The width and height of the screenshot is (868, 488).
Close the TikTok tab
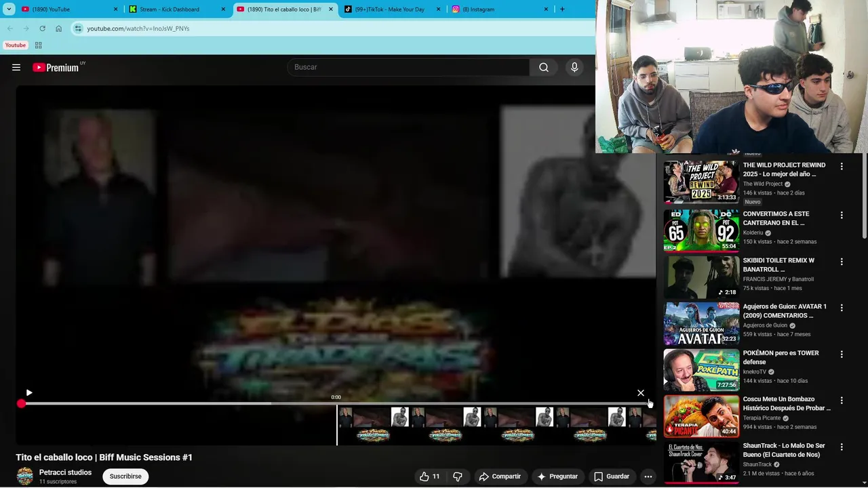439,9
